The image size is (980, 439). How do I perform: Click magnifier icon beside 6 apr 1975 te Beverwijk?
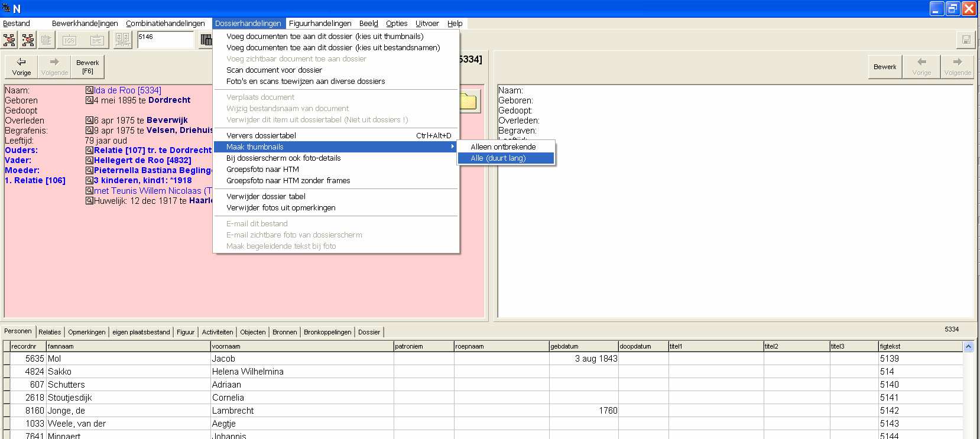[89, 121]
